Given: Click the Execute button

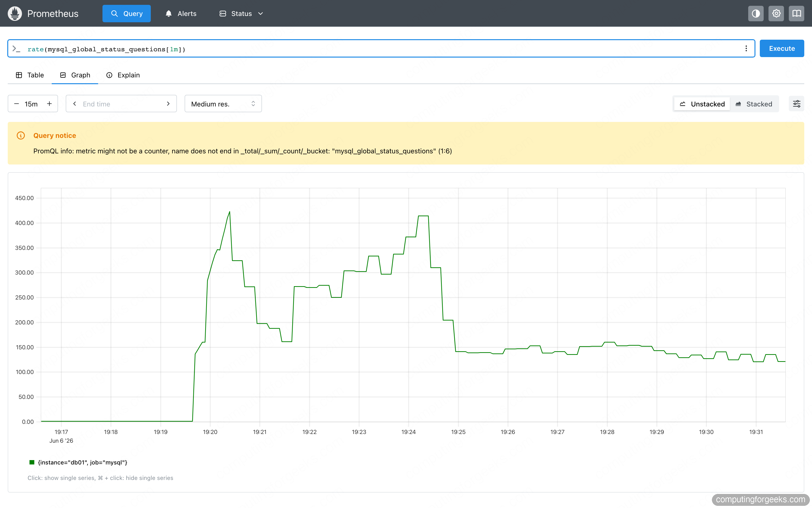Looking at the screenshot, I should tap(782, 48).
